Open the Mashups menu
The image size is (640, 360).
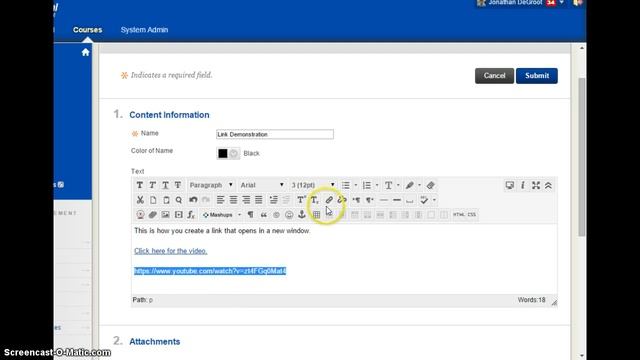[x=221, y=215]
